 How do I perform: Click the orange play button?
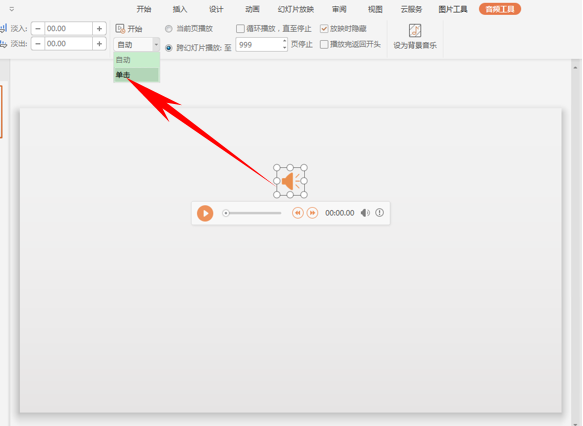[x=205, y=213]
